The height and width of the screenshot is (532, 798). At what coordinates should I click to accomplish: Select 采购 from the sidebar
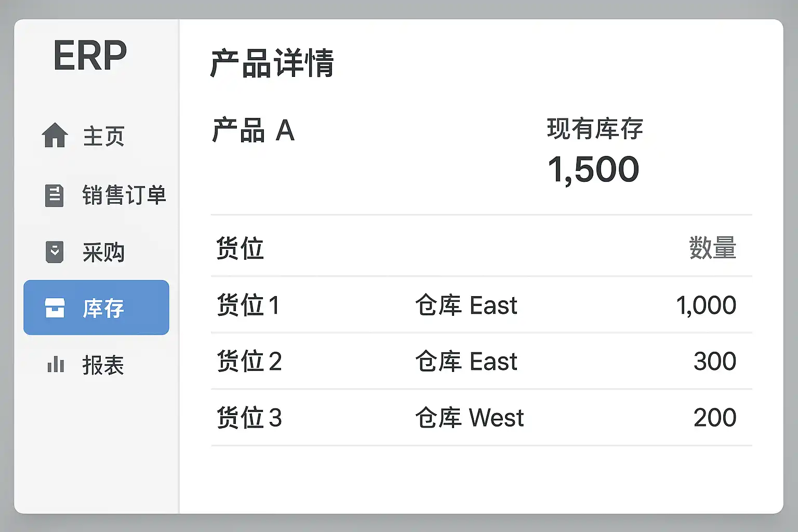tap(103, 252)
